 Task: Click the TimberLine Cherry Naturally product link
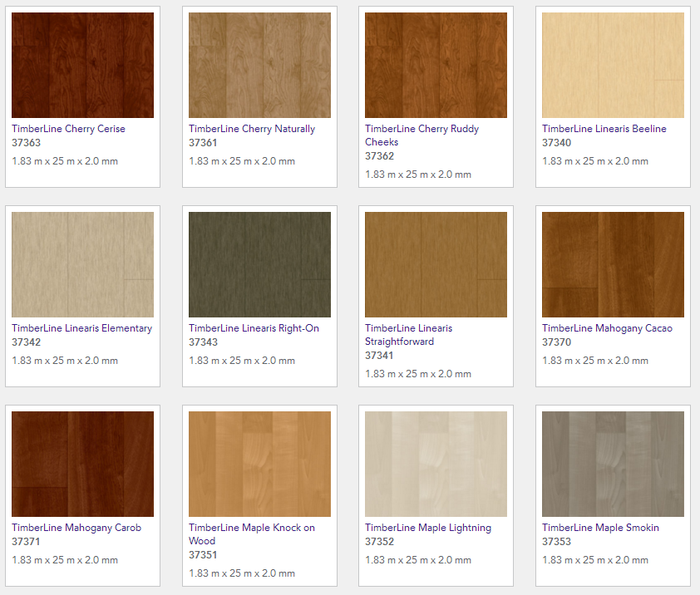coord(251,129)
